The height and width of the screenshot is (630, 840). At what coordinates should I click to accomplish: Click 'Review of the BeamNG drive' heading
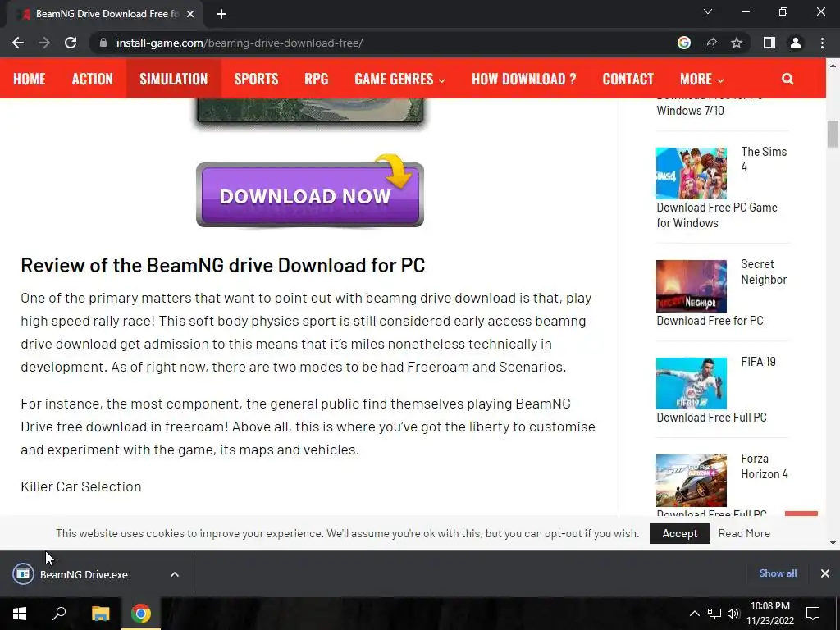pos(223,265)
